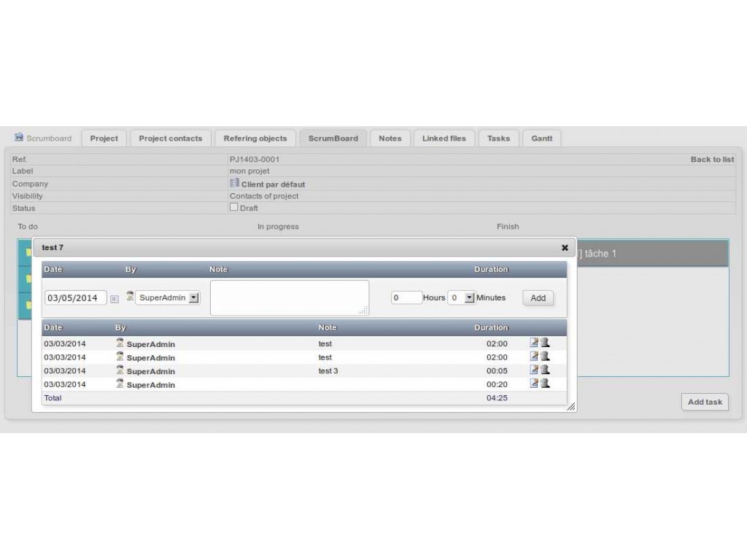Screen dimensions: 747x560
Task: Click the test 3 note cell
Action: [328, 371]
